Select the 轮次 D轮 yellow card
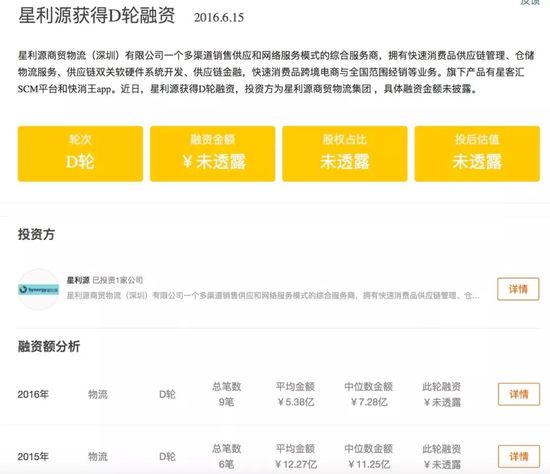Image resolution: width=550 pixels, height=474 pixels. click(80, 154)
